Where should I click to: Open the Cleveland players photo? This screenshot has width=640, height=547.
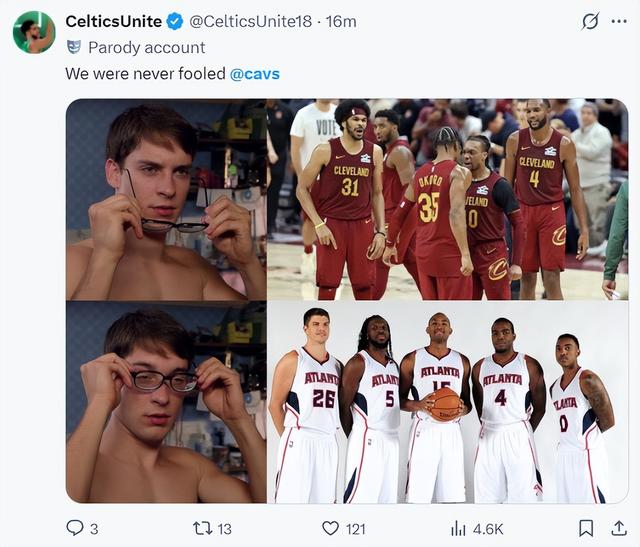447,200
